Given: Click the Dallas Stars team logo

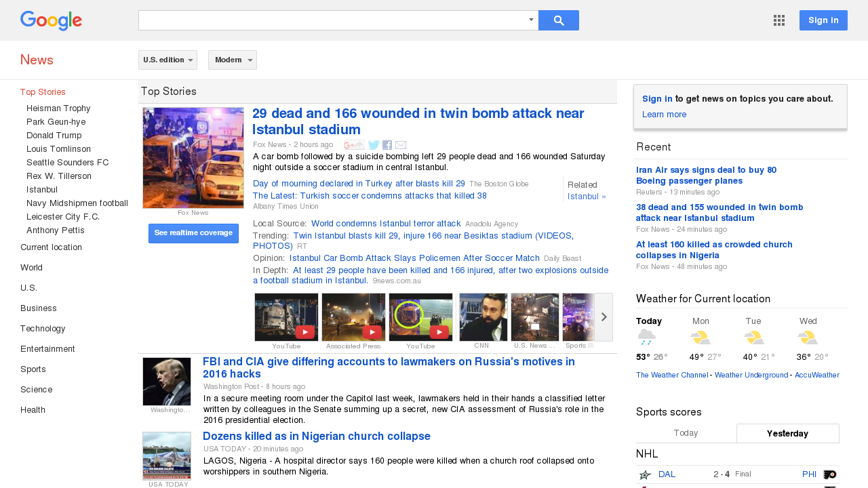Looking at the screenshot, I should [x=645, y=474].
